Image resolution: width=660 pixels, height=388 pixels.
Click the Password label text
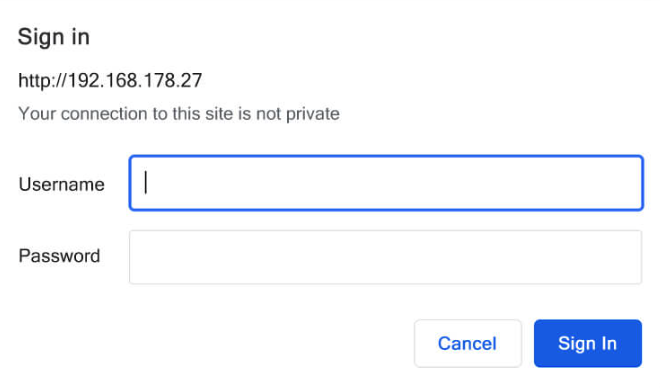(59, 256)
